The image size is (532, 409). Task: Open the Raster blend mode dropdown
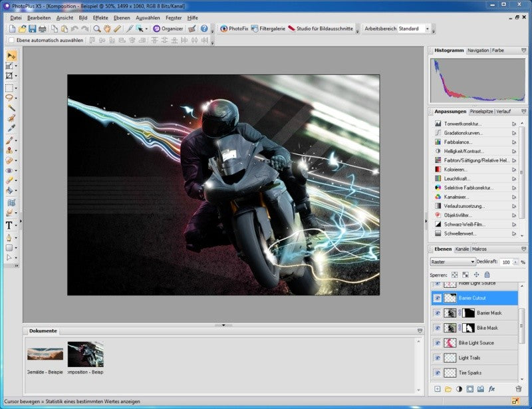click(453, 261)
